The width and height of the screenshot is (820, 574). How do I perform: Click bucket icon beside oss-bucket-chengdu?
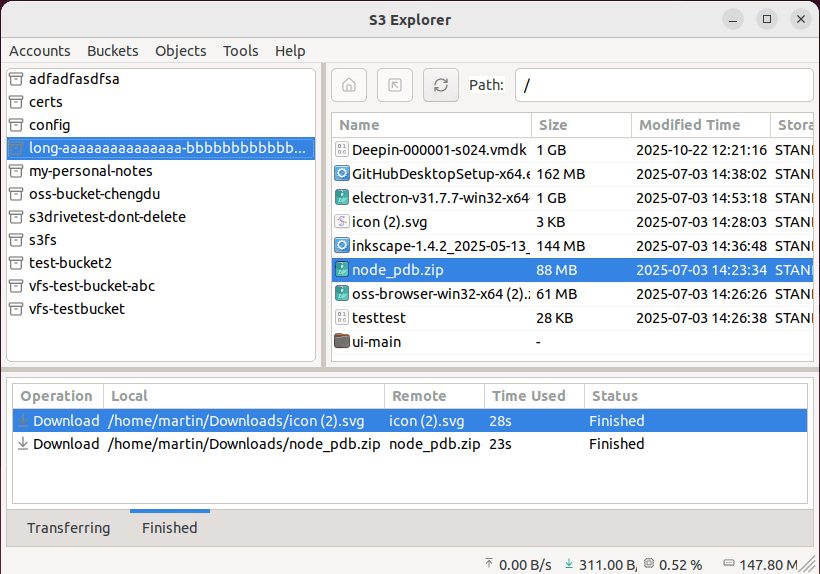point(16,194)
